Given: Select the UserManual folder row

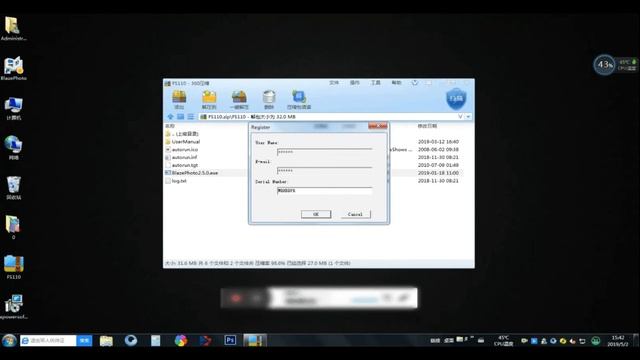Looking at the screenshot, I should (x=182, y=142).
